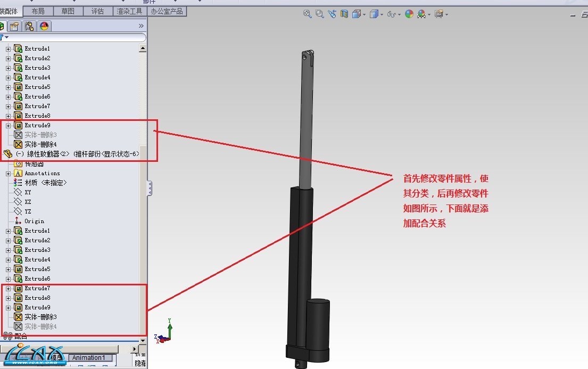Click the Annotations 'A' icon
The width and height of the screenshot is (588, 369).
(18, 173)
